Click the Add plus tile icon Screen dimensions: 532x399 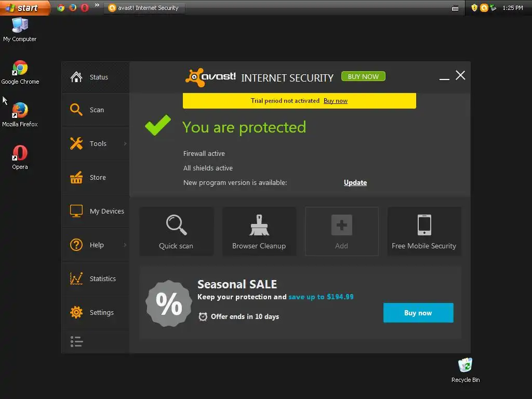tap(342, 224)
